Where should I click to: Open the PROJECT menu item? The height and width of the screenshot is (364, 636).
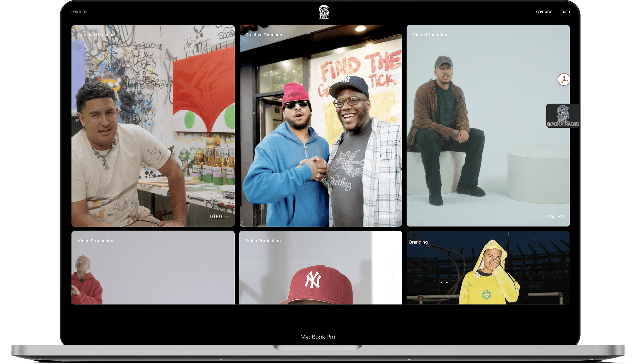(x=79, y=12)
